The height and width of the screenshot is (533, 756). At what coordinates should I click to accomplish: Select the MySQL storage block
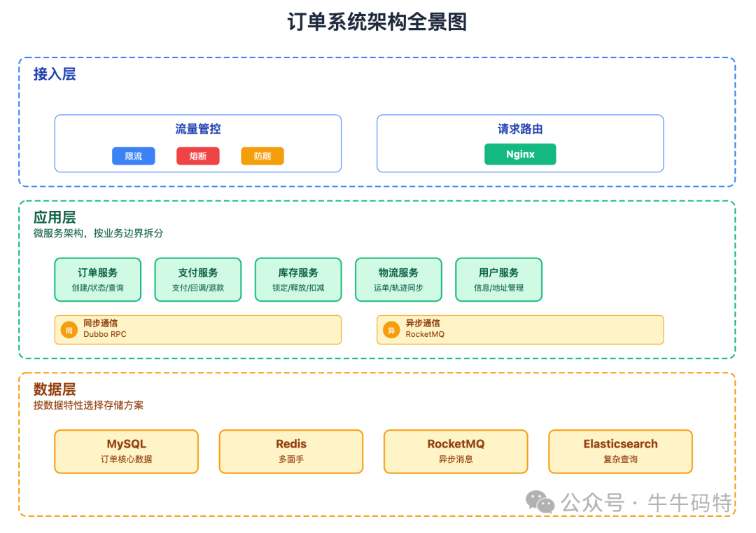point(126,451)
